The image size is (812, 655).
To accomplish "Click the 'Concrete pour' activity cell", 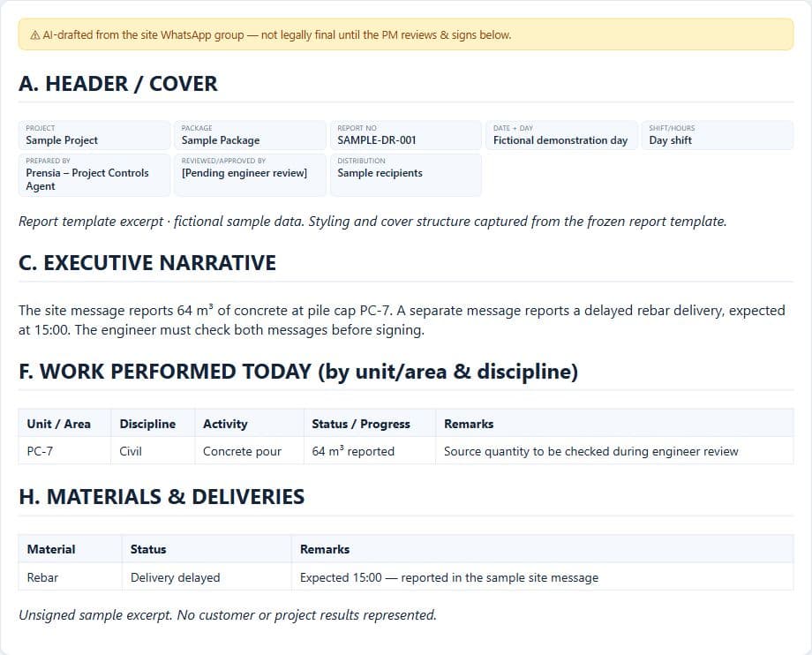I will (242, 451).
